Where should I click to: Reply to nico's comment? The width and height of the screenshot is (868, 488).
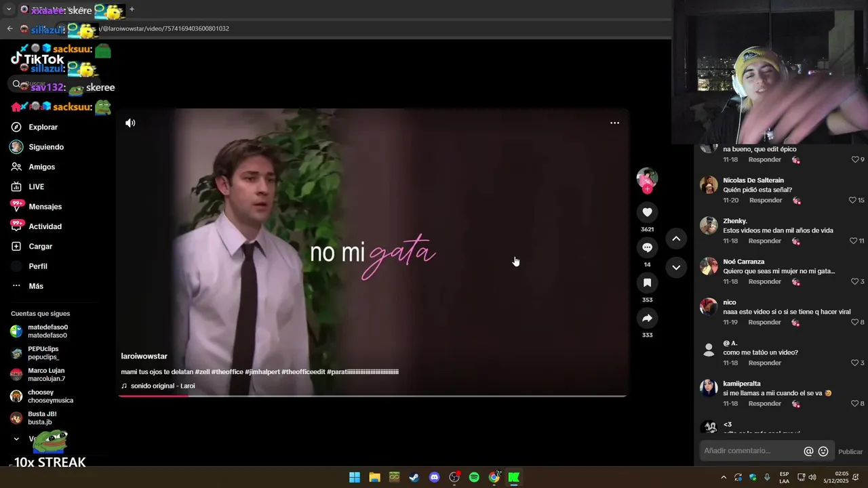click(765, 323)
